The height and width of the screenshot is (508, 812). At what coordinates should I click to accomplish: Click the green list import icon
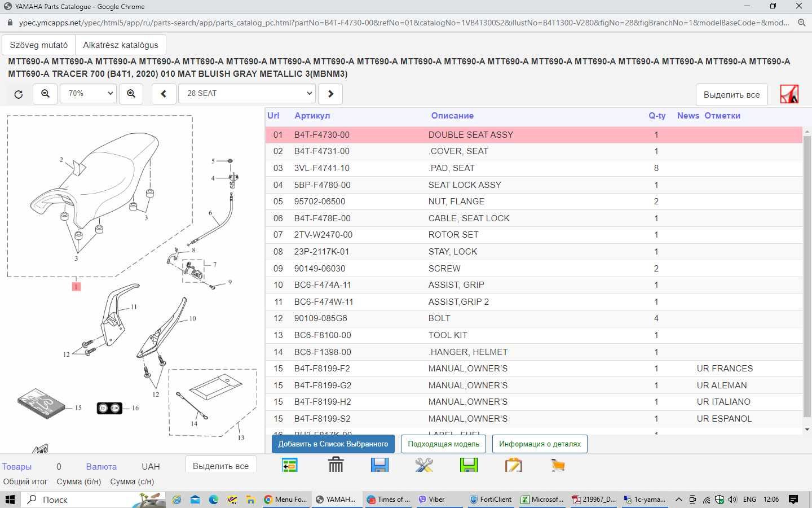pyautogui.click(x=289, y=465)
